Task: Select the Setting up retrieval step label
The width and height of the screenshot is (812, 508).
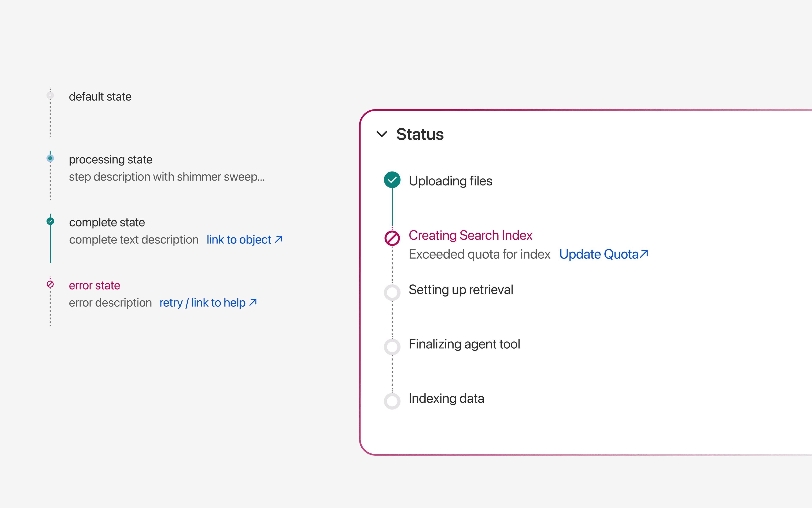Action: 461,290
